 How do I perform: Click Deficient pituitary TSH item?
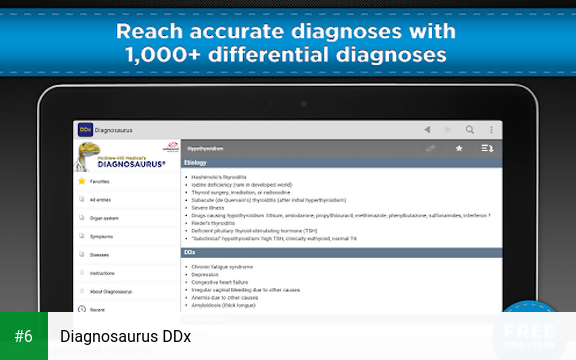point(254,231)
